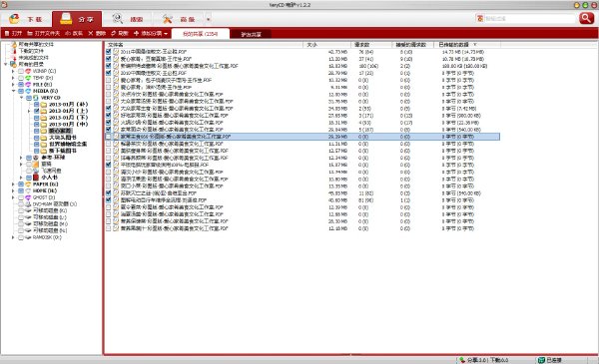Toggle the checkbox for GHOST (I:)
Image resolution: width=599 pixels, height=364 pixels.
click(x=21, y=197)
